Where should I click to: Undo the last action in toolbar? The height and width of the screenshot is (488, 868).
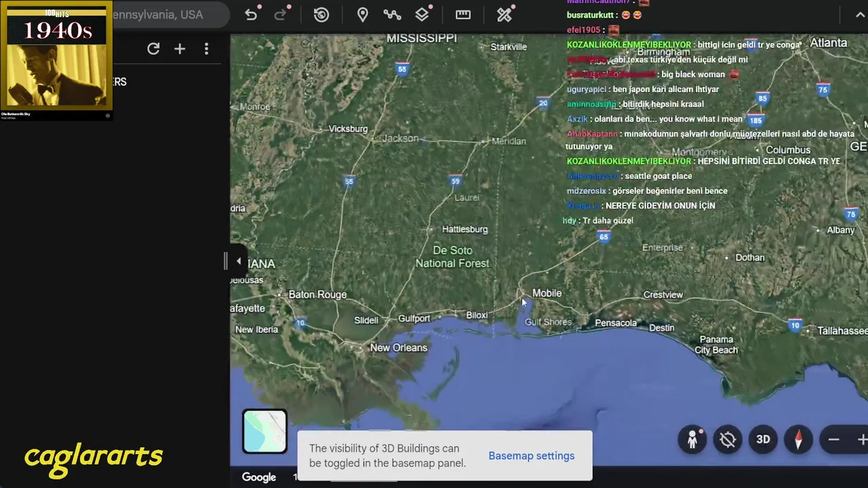point(251,15)
